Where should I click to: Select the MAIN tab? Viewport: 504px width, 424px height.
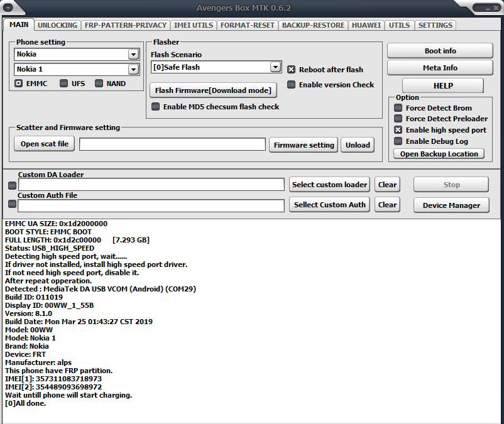(x=19, y=24)
